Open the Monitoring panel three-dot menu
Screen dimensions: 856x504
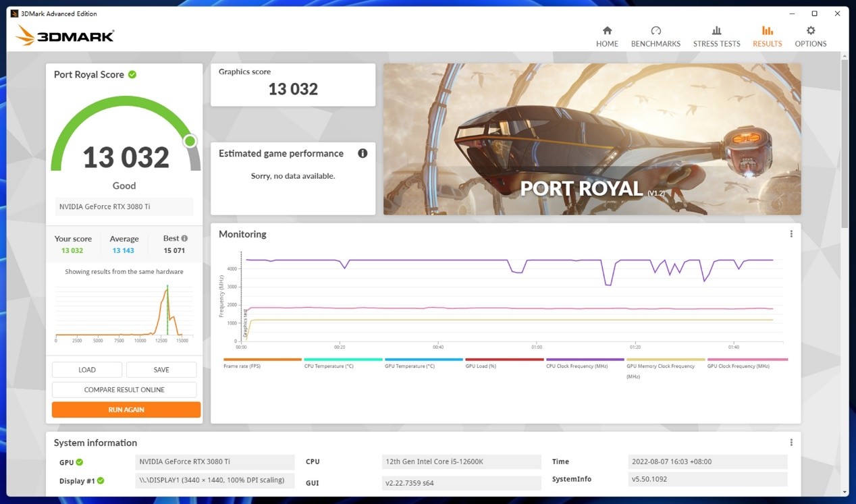click(x=791, y=234)
